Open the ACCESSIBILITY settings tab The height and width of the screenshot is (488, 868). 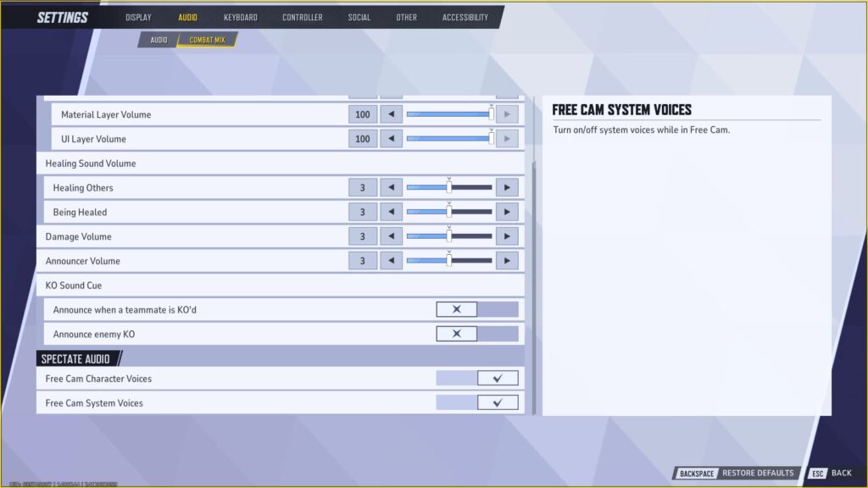click(x=465, y=16)
